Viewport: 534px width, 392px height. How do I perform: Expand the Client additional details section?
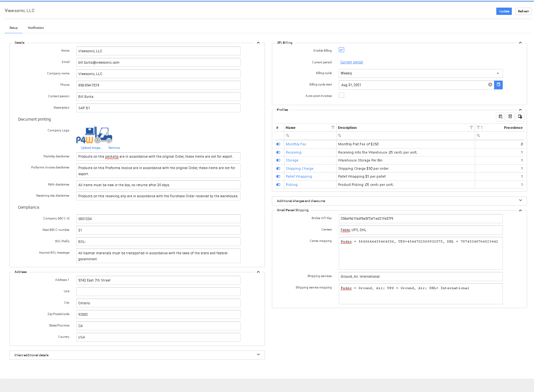pos(258,355)
